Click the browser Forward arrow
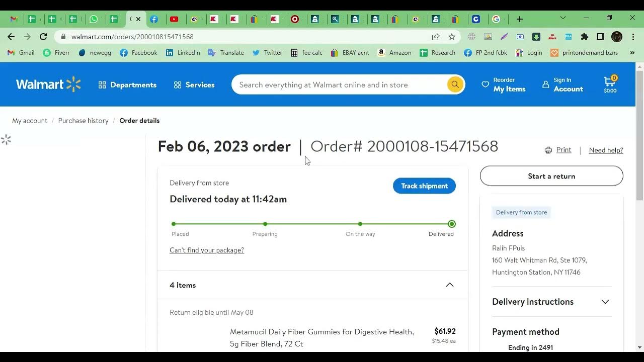Viewport: 644px width, 362px height. coord(27,37)
